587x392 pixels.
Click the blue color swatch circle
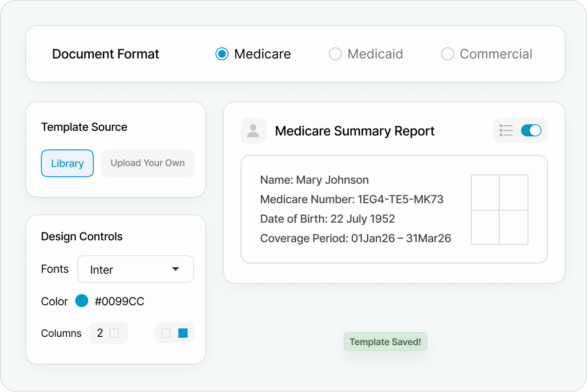click(82, 301)
